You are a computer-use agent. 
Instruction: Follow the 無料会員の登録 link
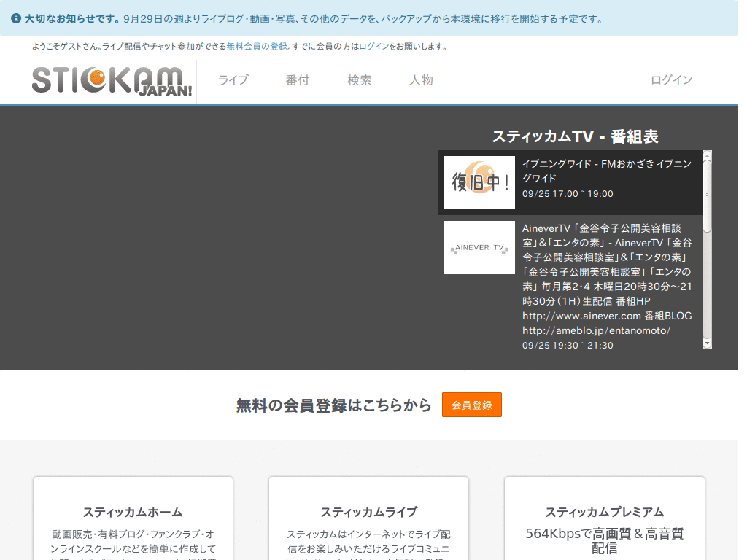[x=258, y=46]
